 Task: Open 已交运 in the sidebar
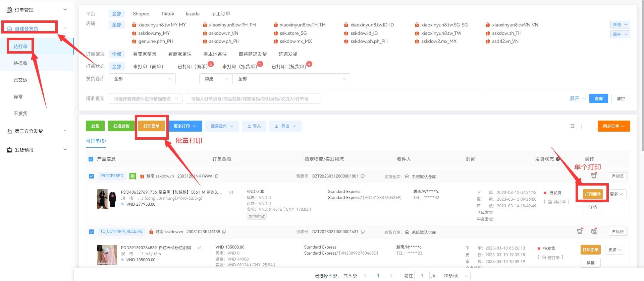(x=20, y=80)
